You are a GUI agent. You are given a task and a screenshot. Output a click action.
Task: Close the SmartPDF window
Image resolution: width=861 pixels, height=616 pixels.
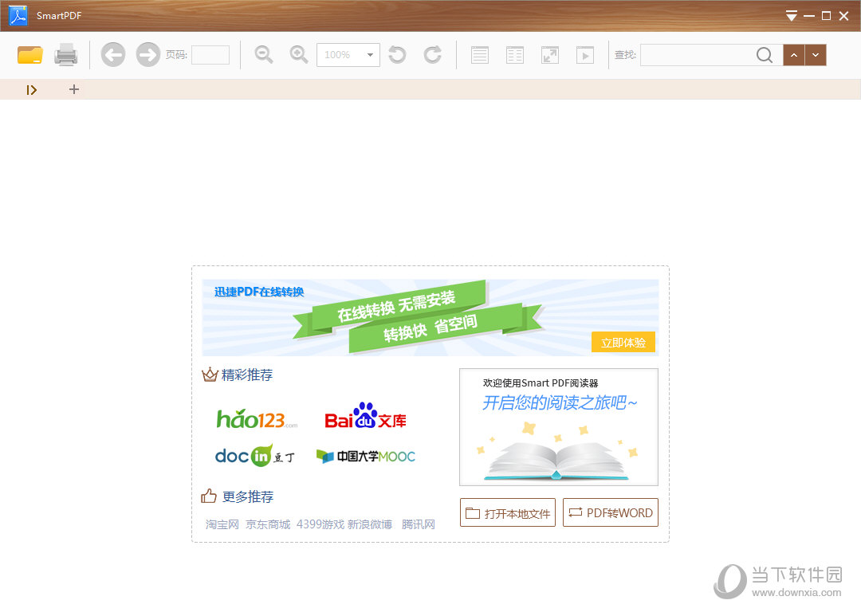point(844,16)
